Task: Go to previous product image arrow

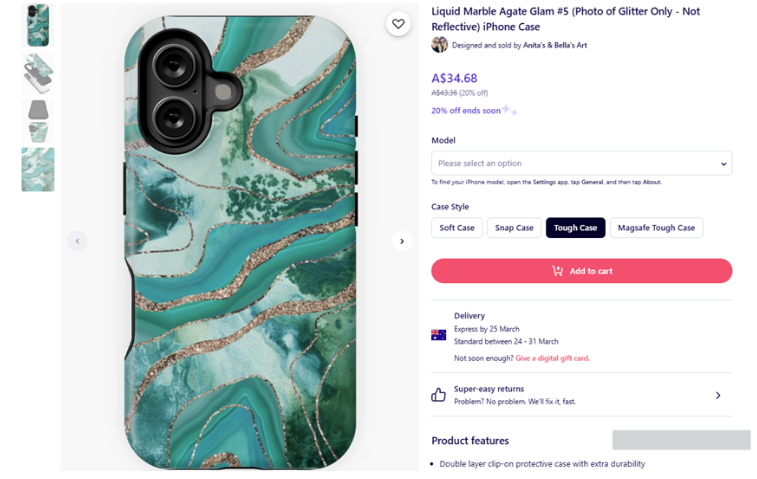Action: (77, 241)
